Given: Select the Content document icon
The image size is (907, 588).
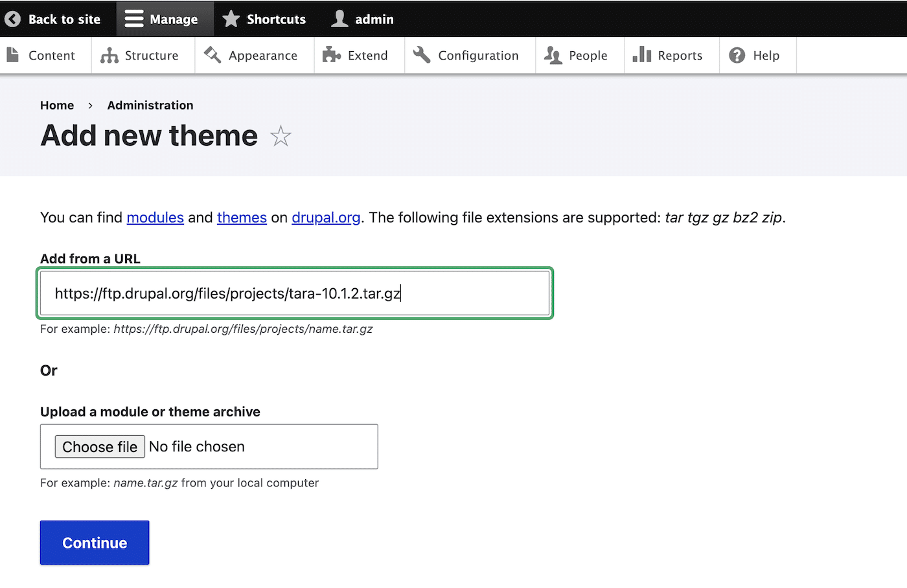Looking at the screenshot, I should pyautogui.click(x=12, y=55).
